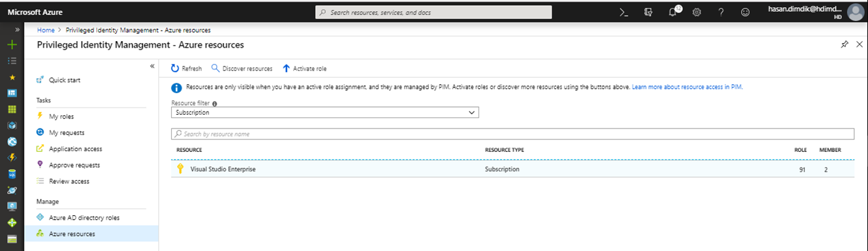Open Learn more about resource access in PIM link
Image resolution: width=868 pixels, height=251 pixels.
pyautogui.click(x=687, y=87)
